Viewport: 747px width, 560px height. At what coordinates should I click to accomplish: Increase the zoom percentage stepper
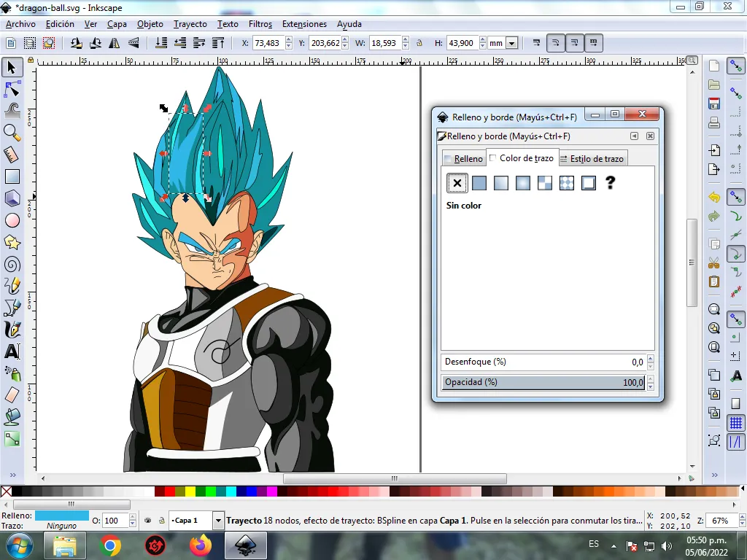pos(742,517)
